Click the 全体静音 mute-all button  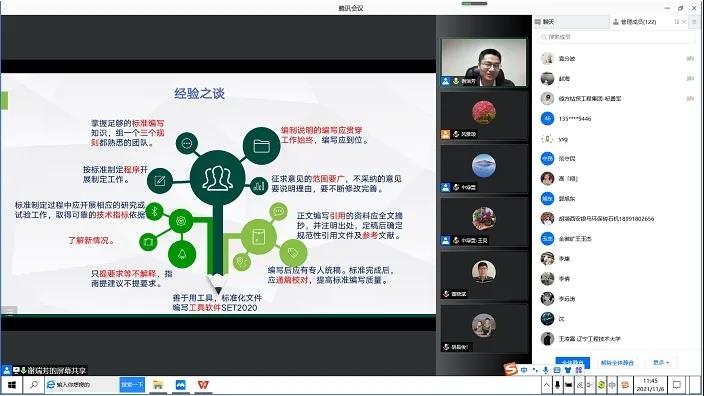click(572, 362)
